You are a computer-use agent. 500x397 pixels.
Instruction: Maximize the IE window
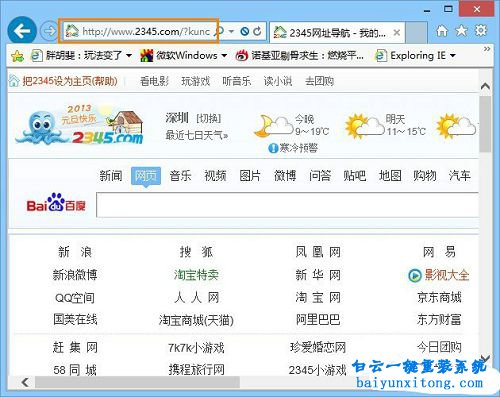pos(449,9)
